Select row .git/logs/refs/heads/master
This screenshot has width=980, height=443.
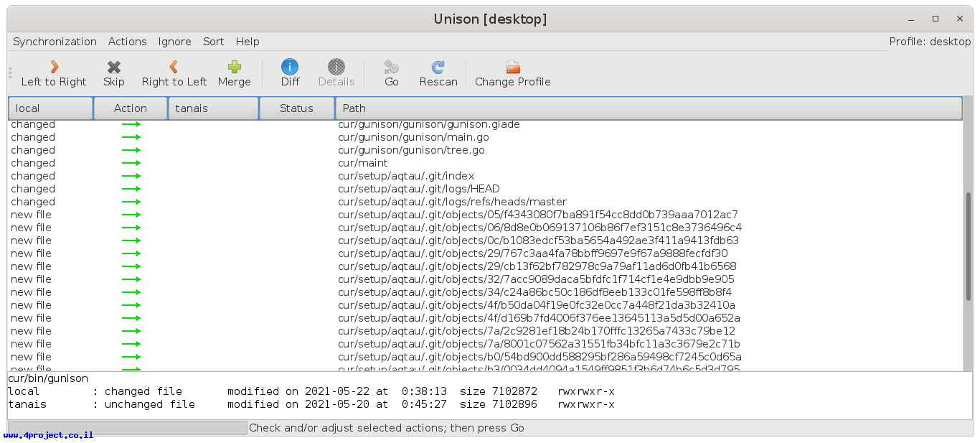coord(486,202)
